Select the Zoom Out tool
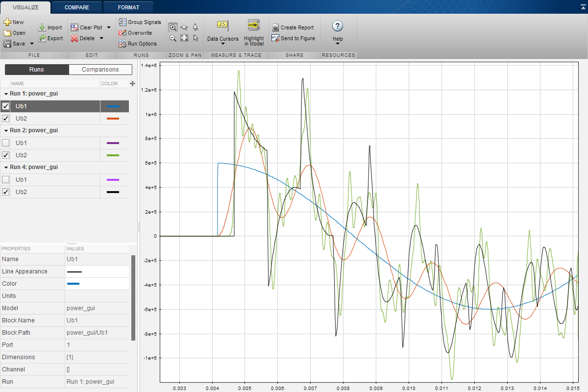The width and height of the screenshot is (588, 392). click(x=172, y=38)
